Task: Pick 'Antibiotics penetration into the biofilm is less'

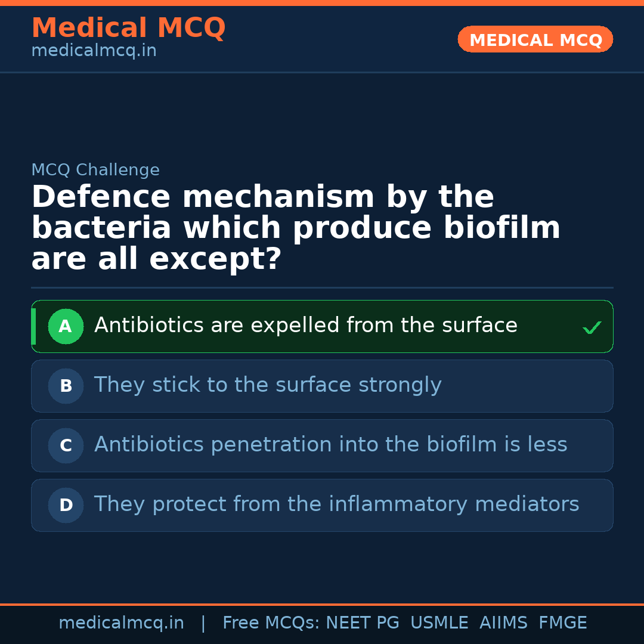Action: tap(330, 445)
